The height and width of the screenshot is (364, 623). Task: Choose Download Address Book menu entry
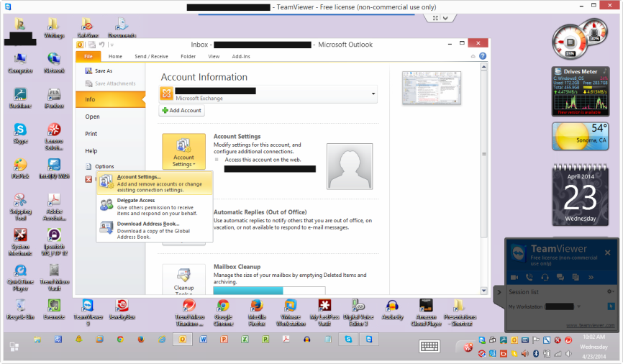(x=147, y=224)
